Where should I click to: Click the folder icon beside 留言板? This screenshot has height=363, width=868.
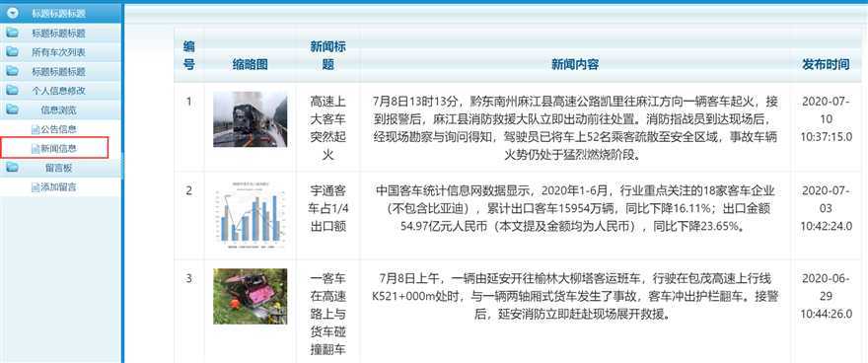[12, 167]
